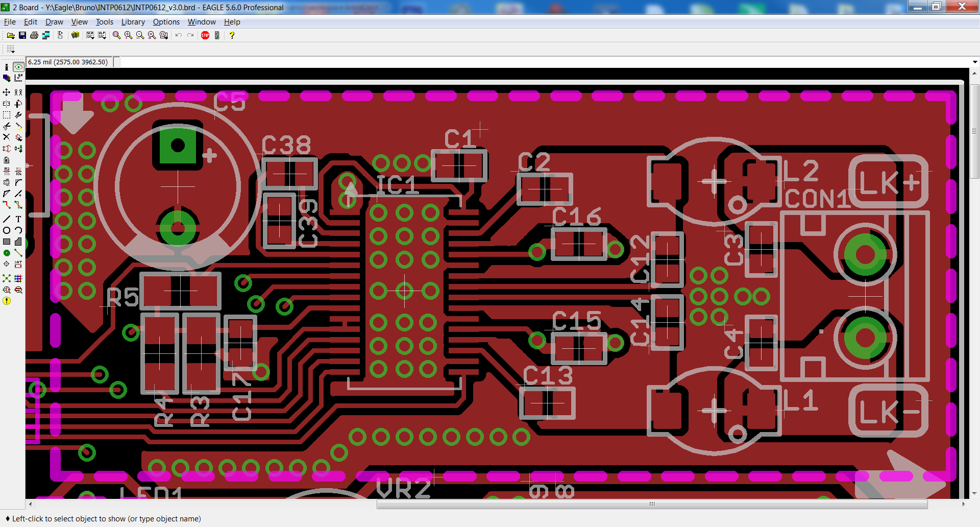This screenshot has height=527, width=980.
Task: Select the Arc tool
Action: pyautogui.click(x=18, y=230)
